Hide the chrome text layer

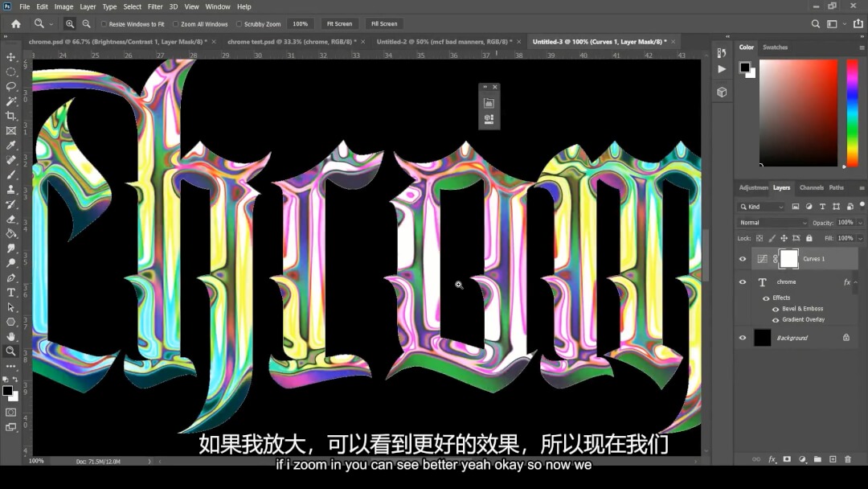(743, 281)
